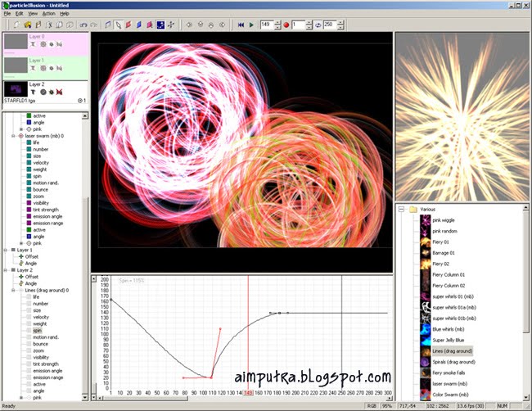Rewind playback to the first frame
Image resolution: width=532 pixels, height=411 pixels.
coord(241,25)
